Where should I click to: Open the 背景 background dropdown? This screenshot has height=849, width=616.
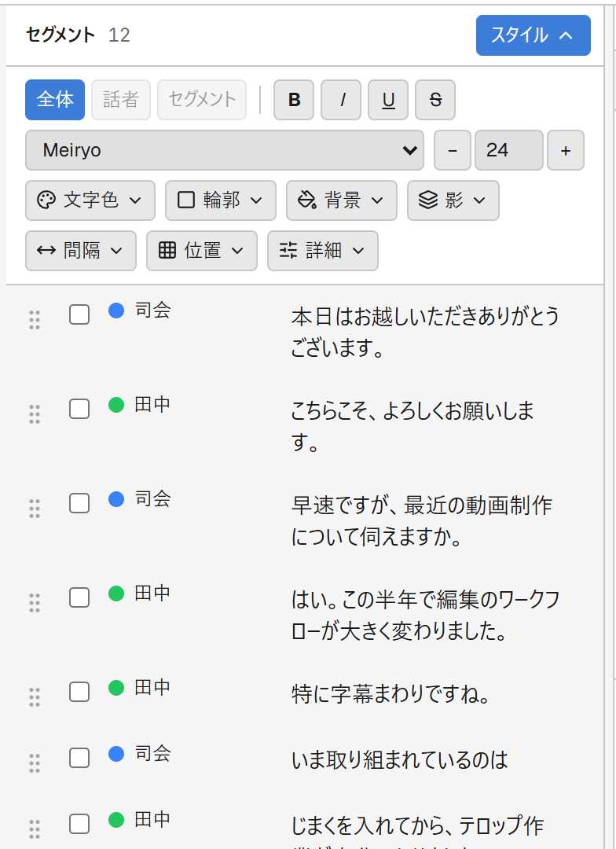pos(342,200)
